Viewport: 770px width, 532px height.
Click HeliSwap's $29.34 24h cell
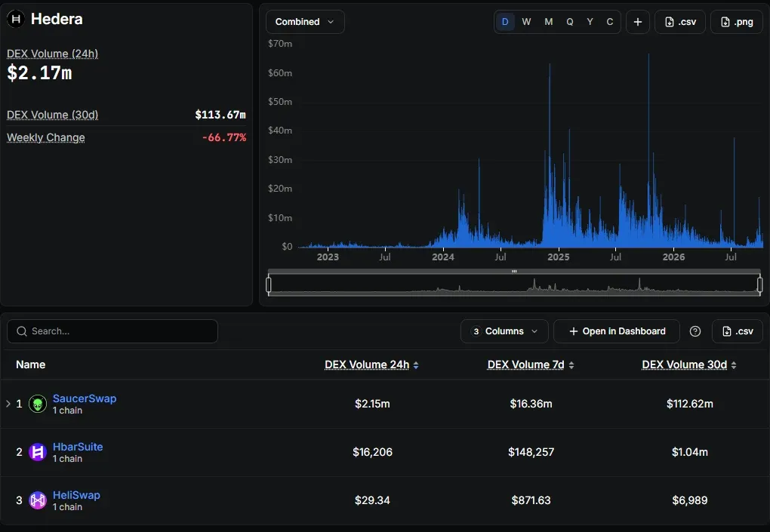point(372,500)
